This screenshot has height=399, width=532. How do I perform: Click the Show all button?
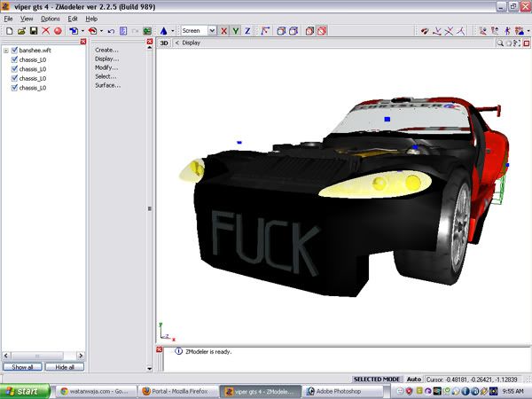click(x=22, y=367)
